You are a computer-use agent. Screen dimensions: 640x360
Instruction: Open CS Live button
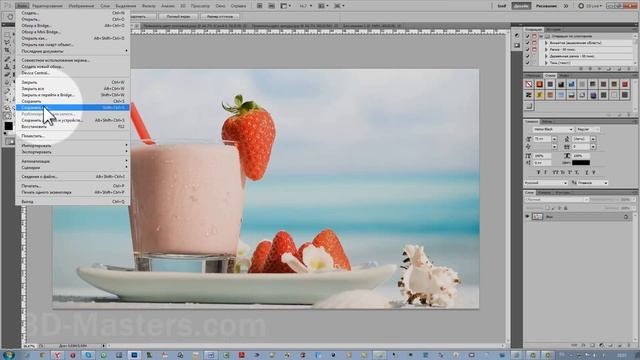(589, 6)
